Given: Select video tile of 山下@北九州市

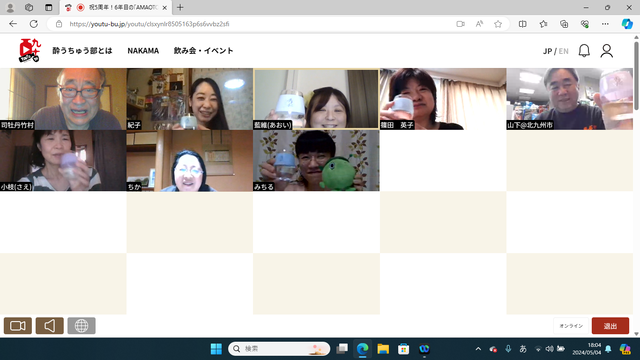Looking at the screenshot, I should point(570,99).
